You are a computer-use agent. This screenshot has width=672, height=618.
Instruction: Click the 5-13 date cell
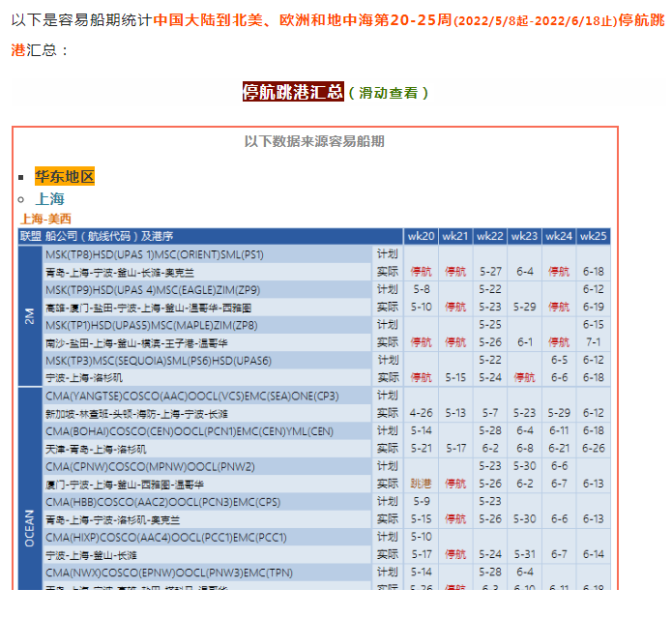[x=455, y=413]
